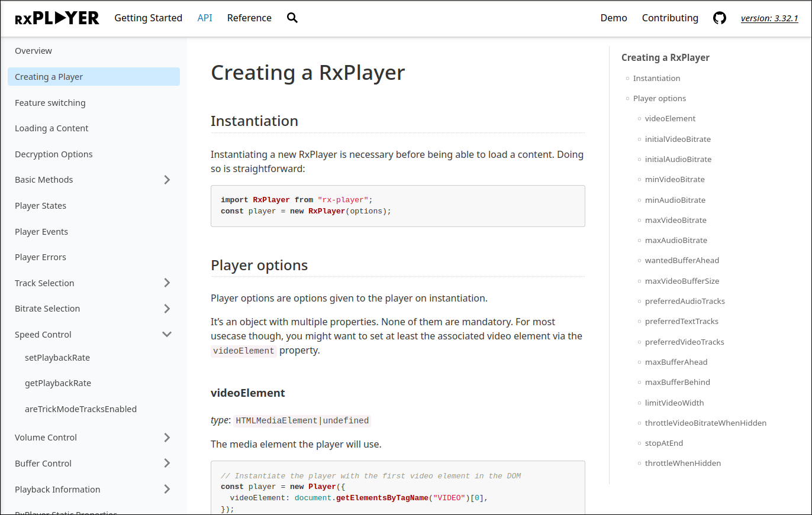Jump to wantedBufferAhead in contents
Viewport: 812px width, 515px height.
click(682, 260)
